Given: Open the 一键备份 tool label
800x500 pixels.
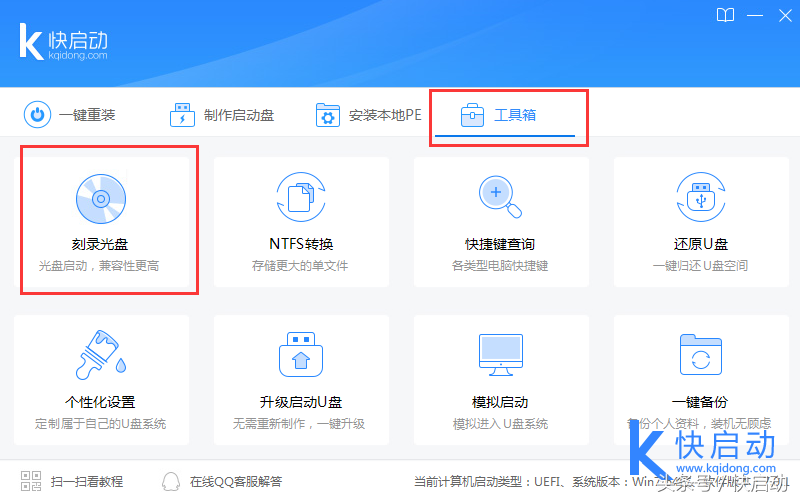Looking at the screenshot, I should pos(700,403).
